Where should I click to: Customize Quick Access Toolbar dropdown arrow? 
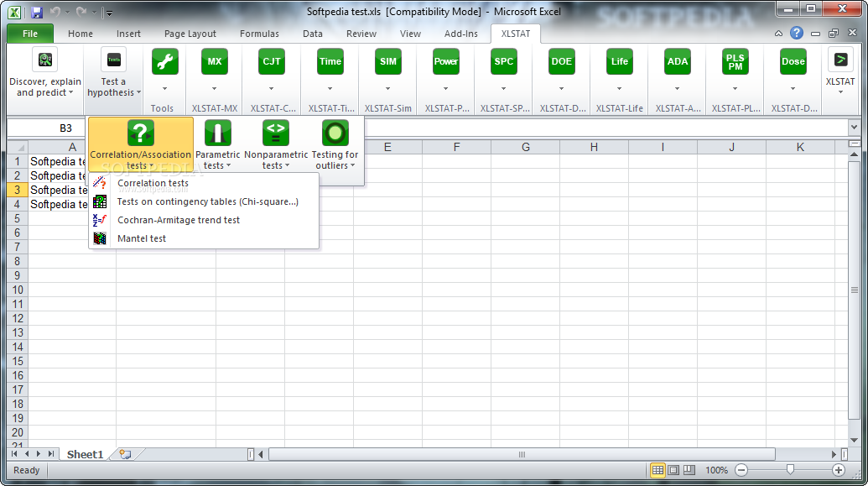click(109, 13)
